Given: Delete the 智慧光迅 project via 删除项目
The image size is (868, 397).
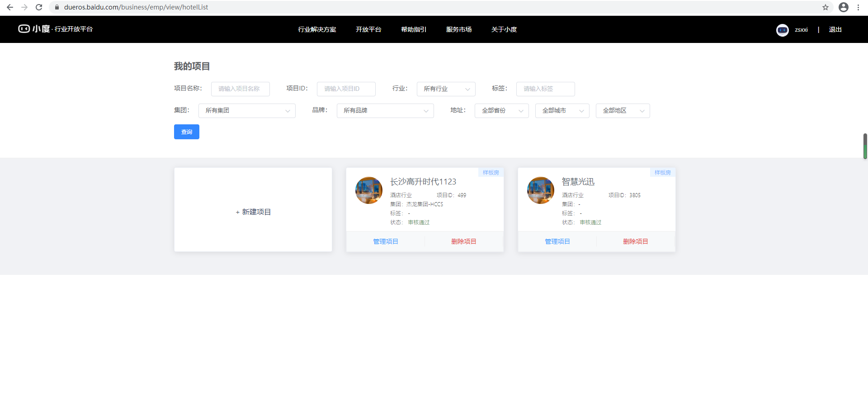Looking at the screenshot, I should pyautogui.click(x=636, y=241).
